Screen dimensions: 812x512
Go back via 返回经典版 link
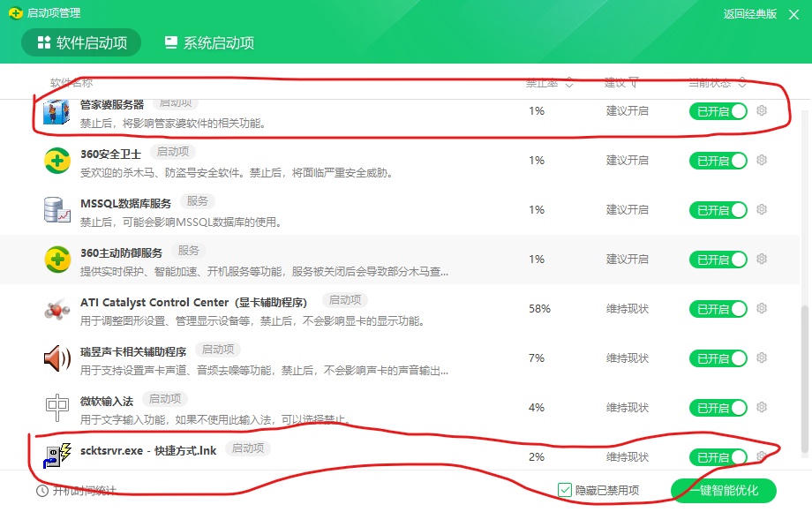750,14
